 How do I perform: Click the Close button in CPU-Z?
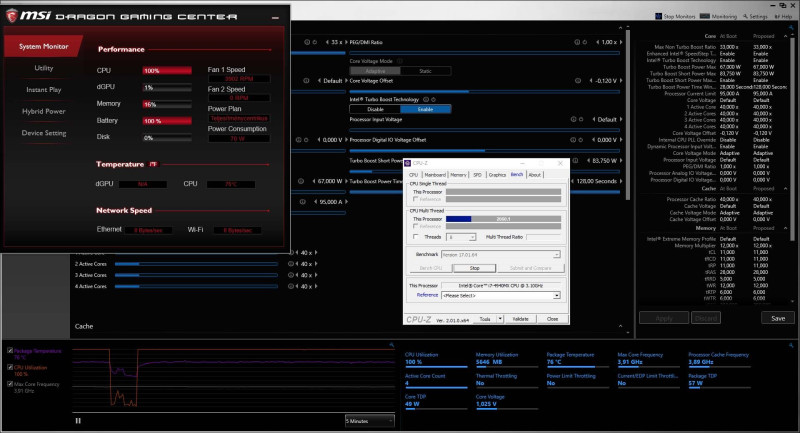click(553, 319)
